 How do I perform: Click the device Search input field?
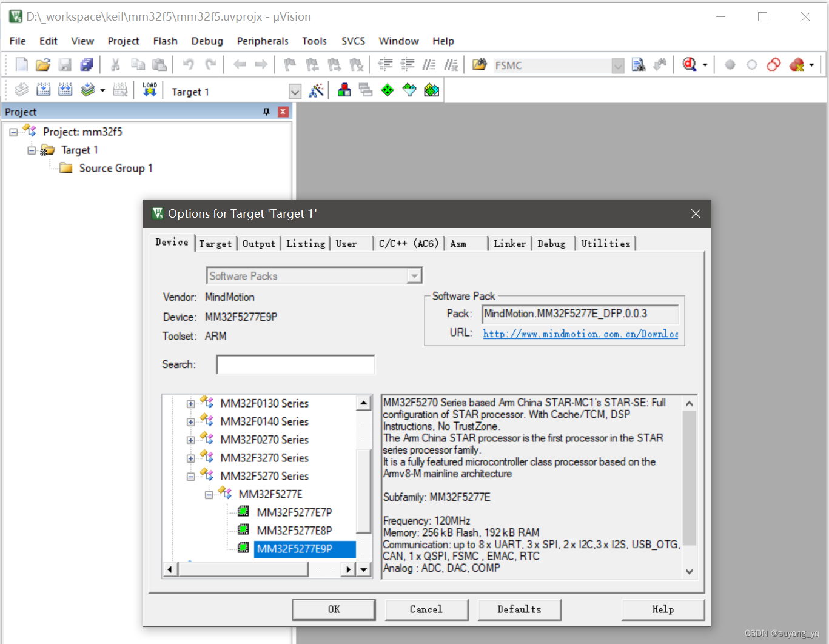coord(295,364)
